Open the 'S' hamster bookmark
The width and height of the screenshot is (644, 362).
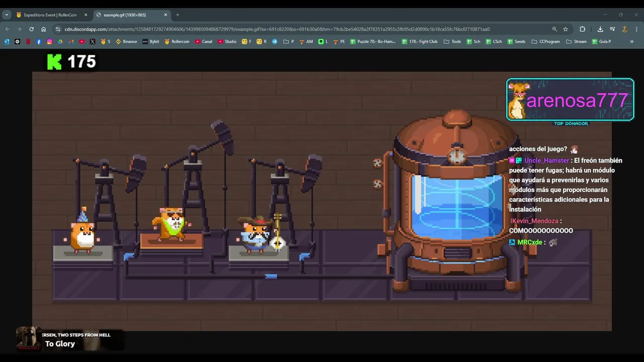tap(105, 42)
